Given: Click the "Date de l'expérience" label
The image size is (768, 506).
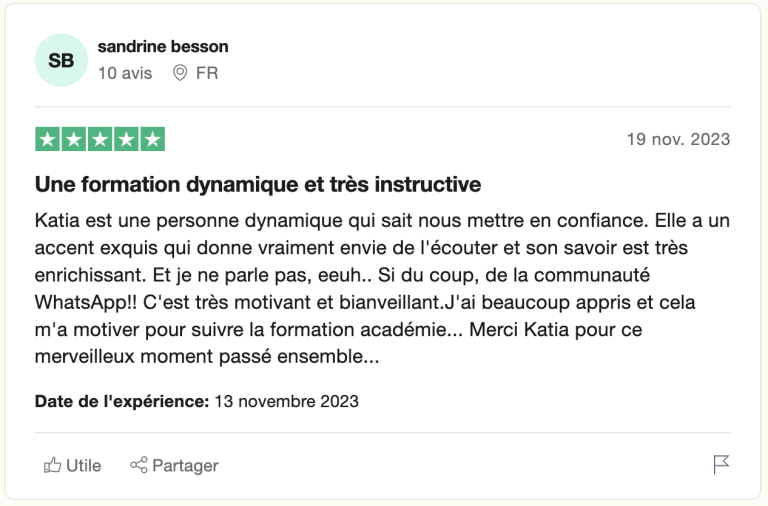Looking at the screenshot, I should pos(121,401).
